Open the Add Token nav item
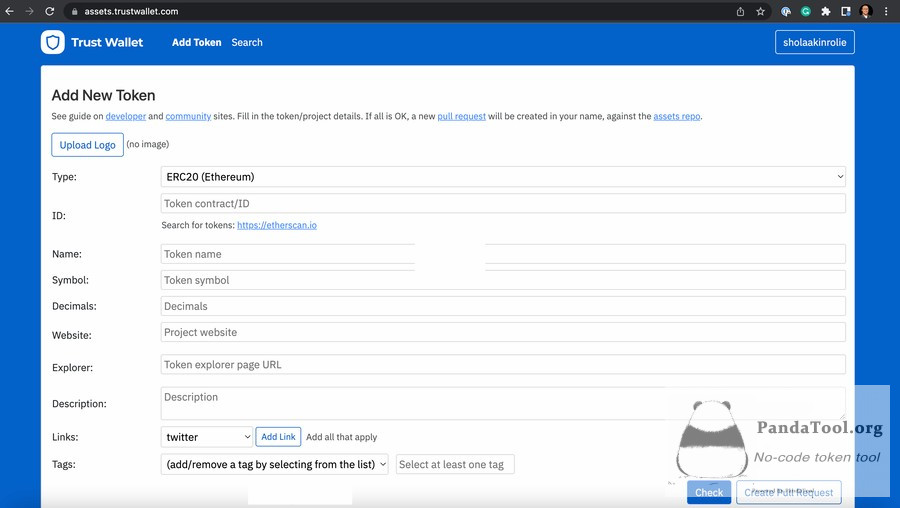 196,42
